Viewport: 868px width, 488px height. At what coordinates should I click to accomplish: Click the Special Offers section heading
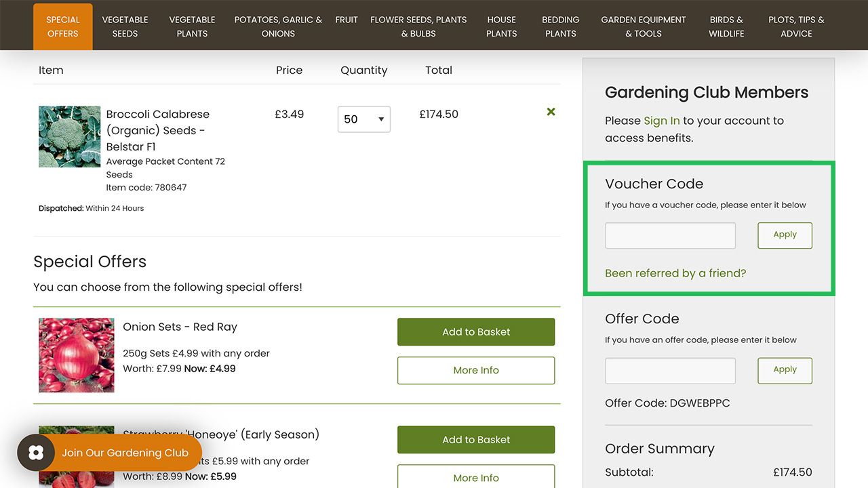click(x=90, y=262)
